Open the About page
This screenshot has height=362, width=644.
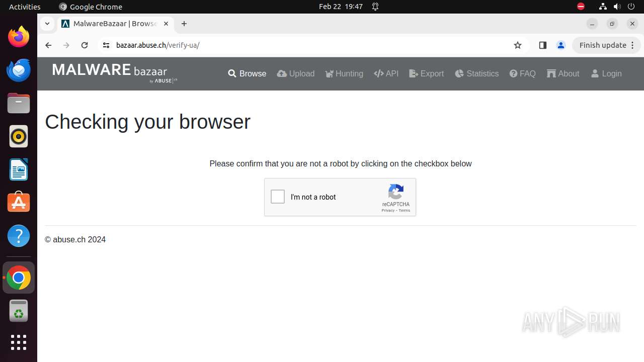click(x=563, y=73)
